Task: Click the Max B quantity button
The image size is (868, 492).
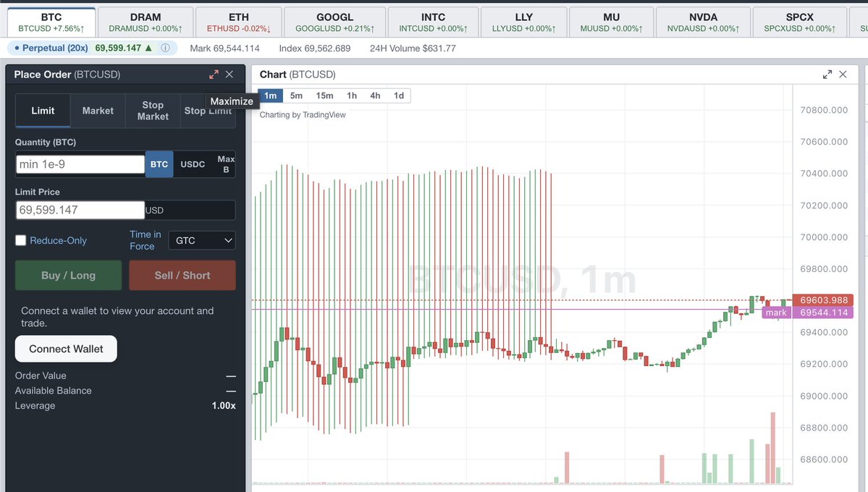Action: 226,164
